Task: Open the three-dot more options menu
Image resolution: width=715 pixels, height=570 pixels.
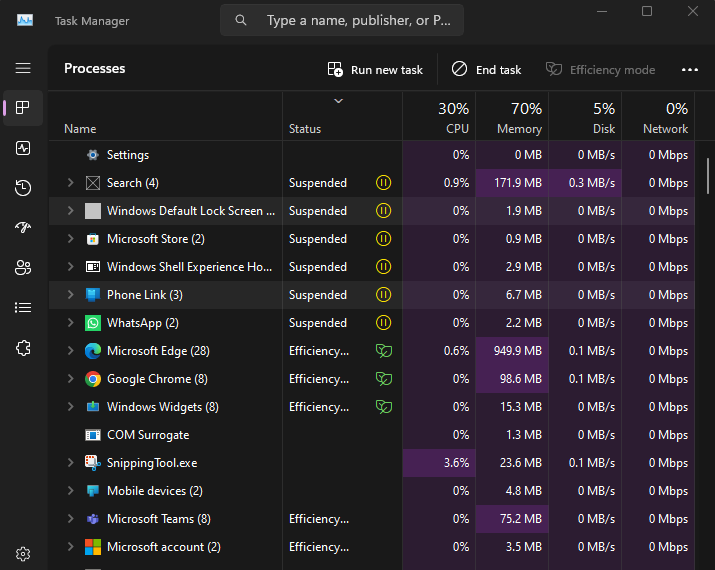Action: (x=689, y=70)
